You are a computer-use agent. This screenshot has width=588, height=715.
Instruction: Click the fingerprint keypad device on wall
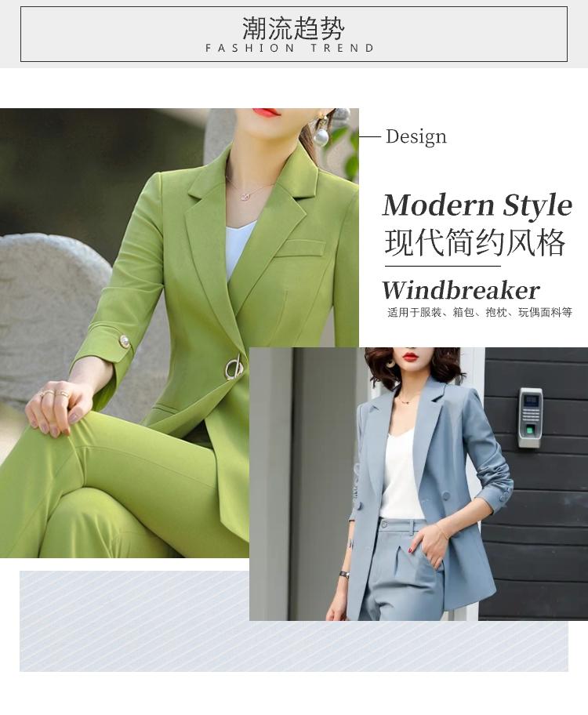530,417
